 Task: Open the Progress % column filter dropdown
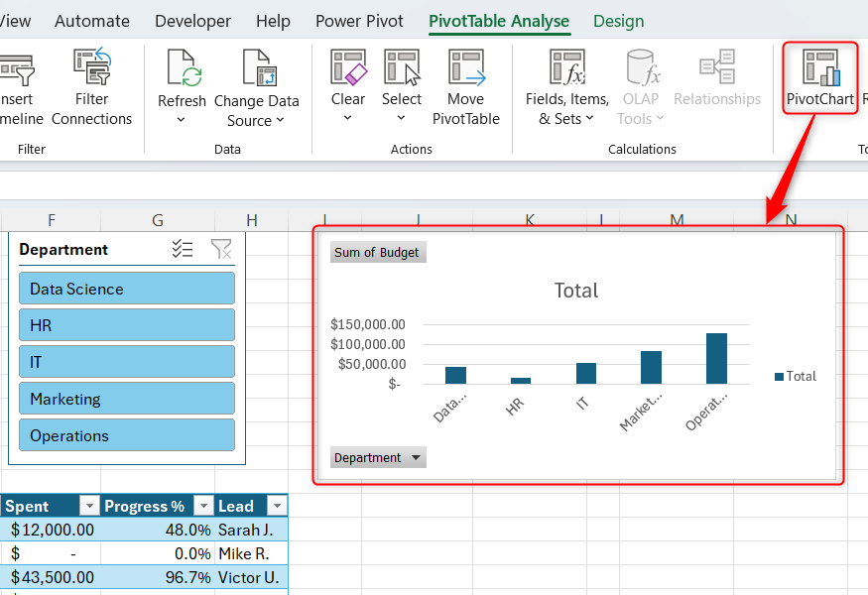pos(203,506)
